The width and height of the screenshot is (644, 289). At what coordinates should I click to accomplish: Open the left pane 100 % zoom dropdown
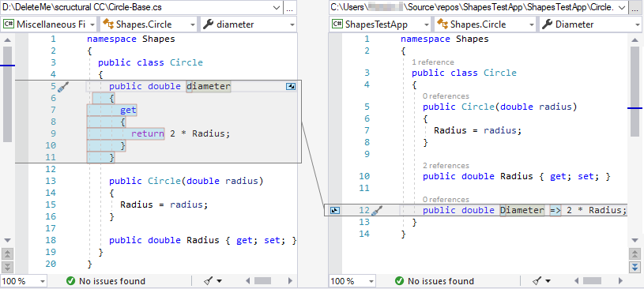pos(24,281)
